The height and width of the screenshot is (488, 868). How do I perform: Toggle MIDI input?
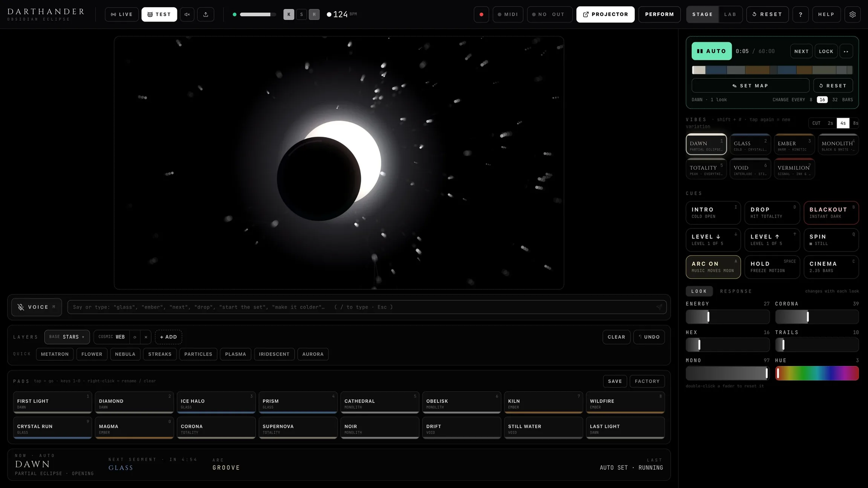click(507, 14)
